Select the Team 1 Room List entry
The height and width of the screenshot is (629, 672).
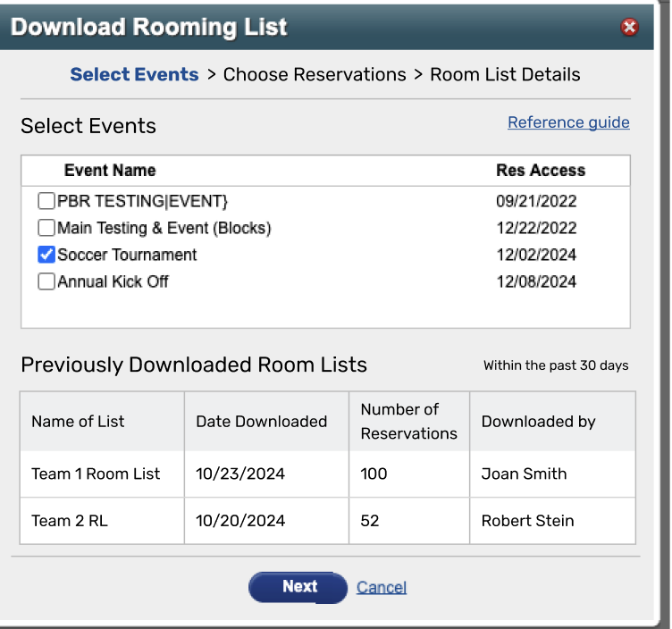(96, 474)
